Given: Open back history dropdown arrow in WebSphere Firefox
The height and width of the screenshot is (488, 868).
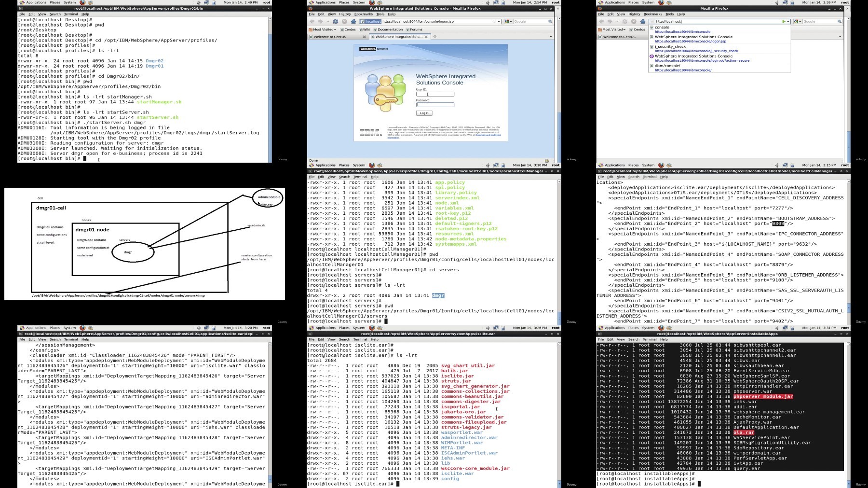Looking at the screenshot, I should (x=327, y=21).
